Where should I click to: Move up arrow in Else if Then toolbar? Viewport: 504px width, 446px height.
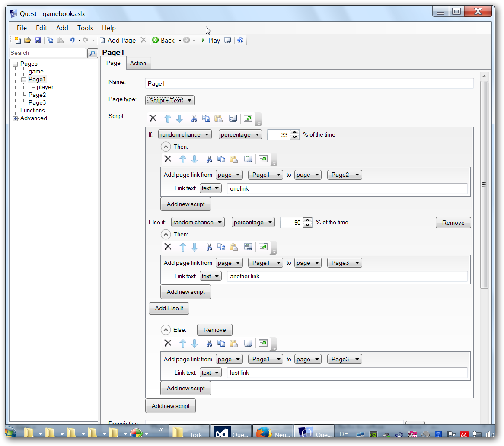click(183, 247)
